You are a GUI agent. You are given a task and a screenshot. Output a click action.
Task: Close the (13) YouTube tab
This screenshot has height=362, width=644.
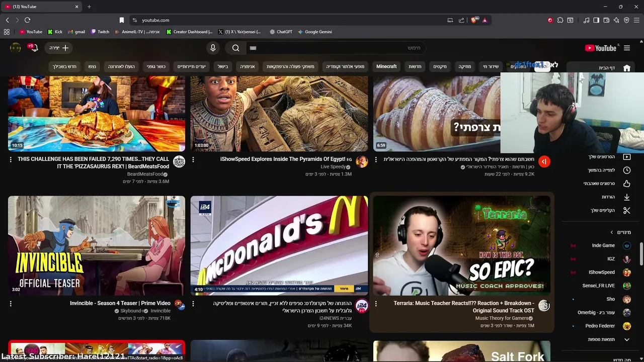click(77, 7)
